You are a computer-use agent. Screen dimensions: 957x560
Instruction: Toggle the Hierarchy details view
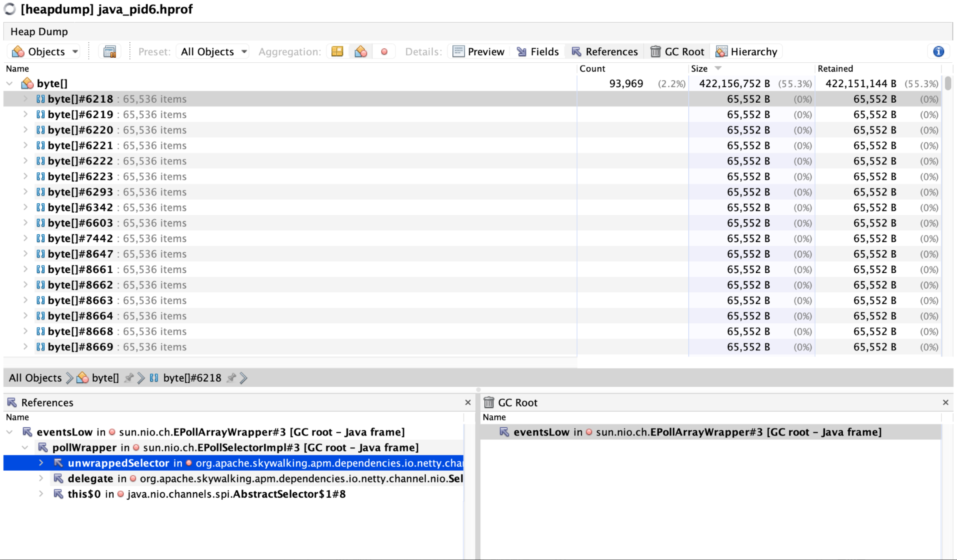[746, 52]
